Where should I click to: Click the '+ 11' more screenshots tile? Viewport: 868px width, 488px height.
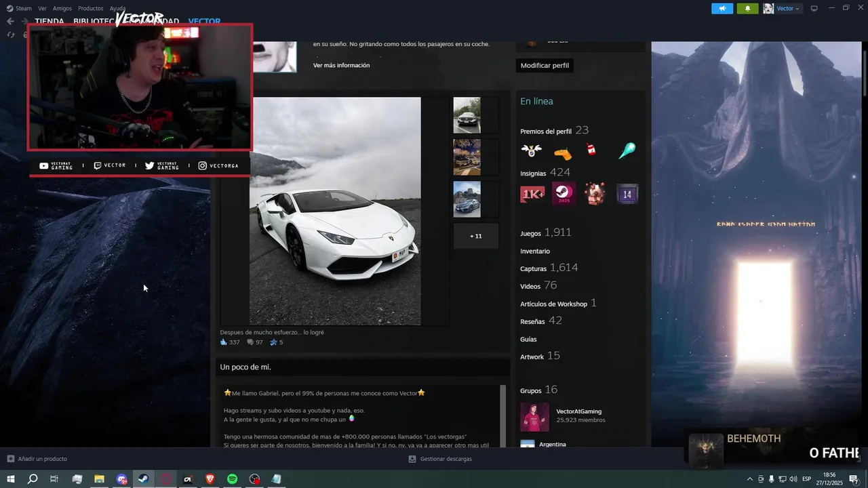[475, 236]
